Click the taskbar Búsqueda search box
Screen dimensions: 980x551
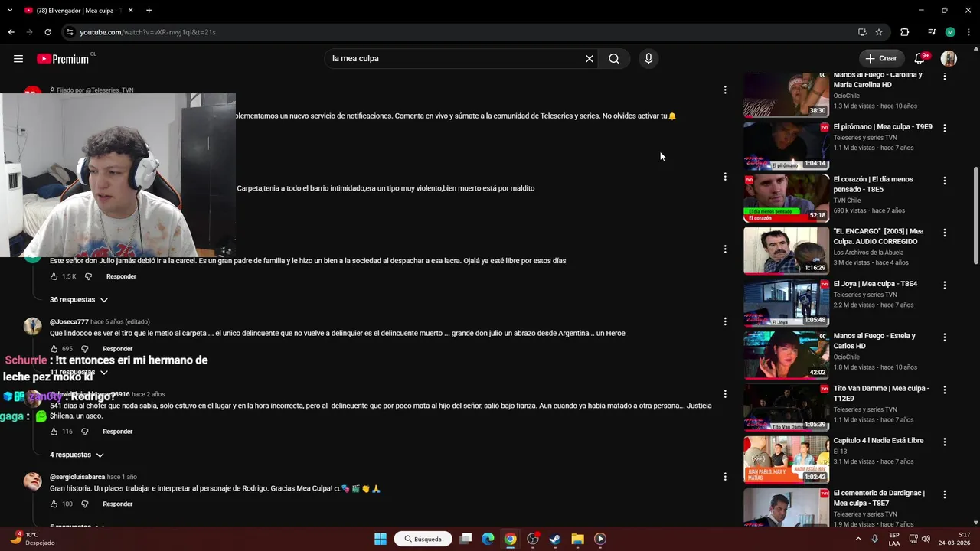[x=423, y=539]
